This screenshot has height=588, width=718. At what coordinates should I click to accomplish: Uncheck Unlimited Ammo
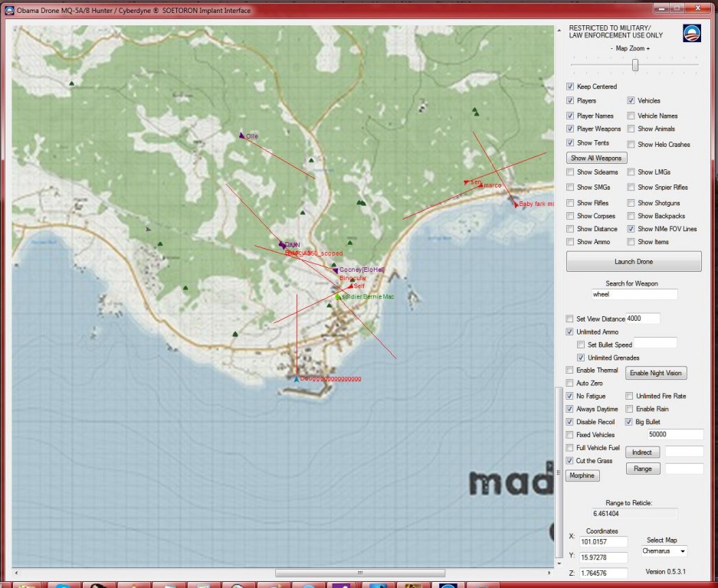(x=569, y=332)
